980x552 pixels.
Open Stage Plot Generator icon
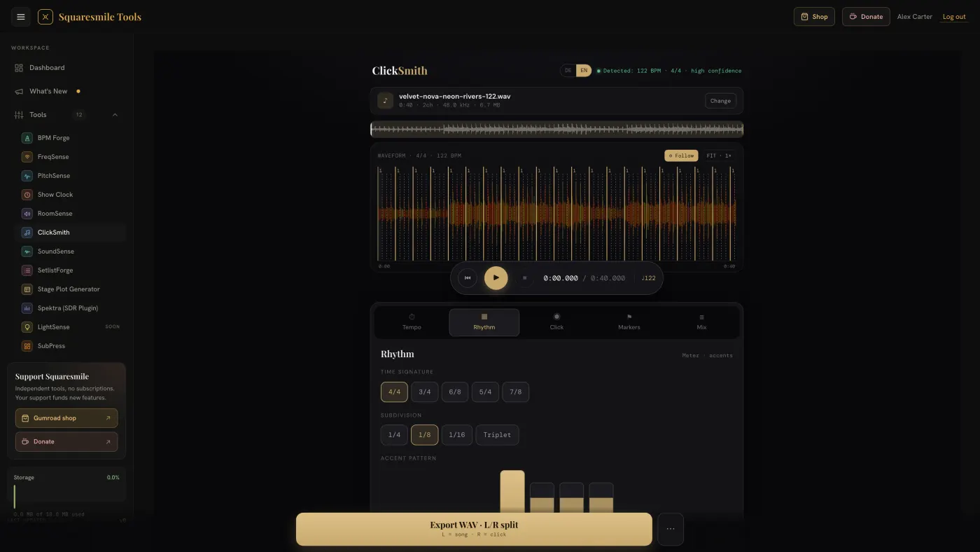[27, 289]
